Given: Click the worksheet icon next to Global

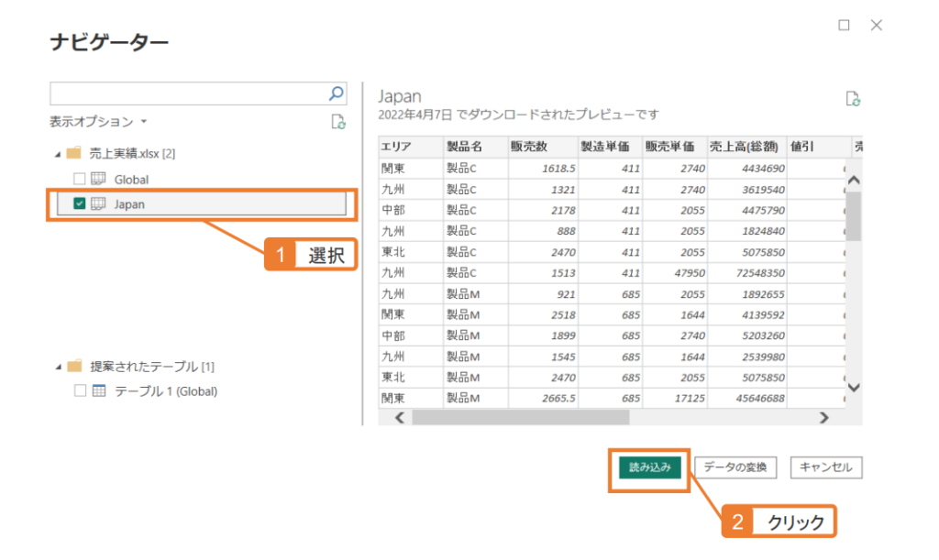Looking at the screenshot, I should pyautogui.click(x=97, y=179).
